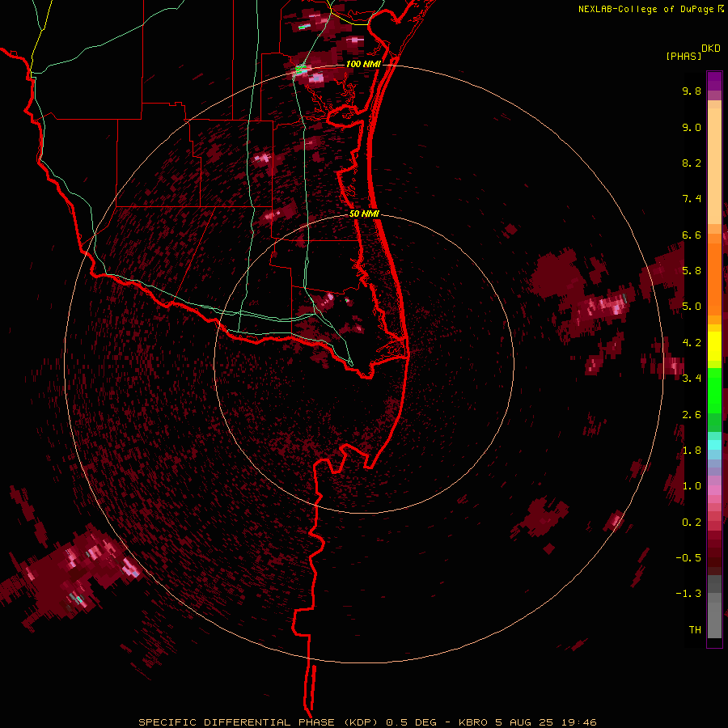Click the 2.6 value on color scale
Screen dimensions: 728x728
(x=692, y=415)
